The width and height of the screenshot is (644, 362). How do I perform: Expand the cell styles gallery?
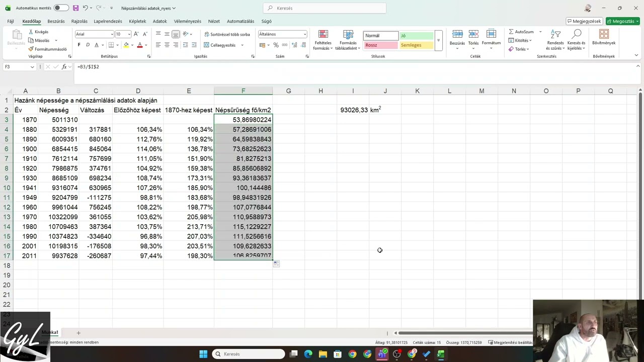tap(438, 40)
